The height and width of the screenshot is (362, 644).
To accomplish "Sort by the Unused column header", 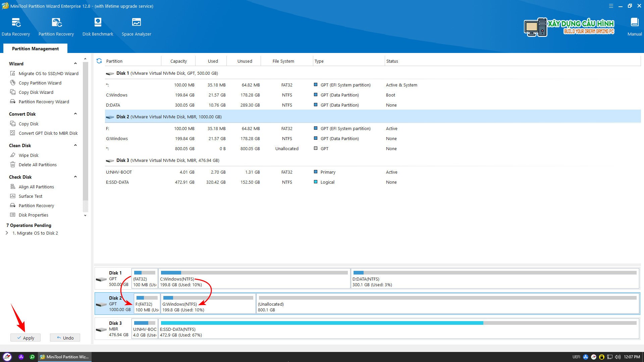I will click(x=245, y=61).
